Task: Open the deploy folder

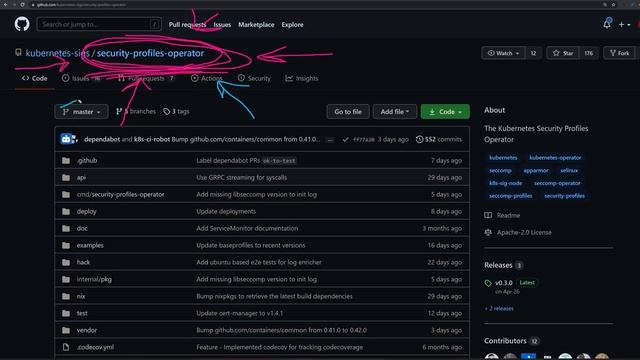Action: 87,211
